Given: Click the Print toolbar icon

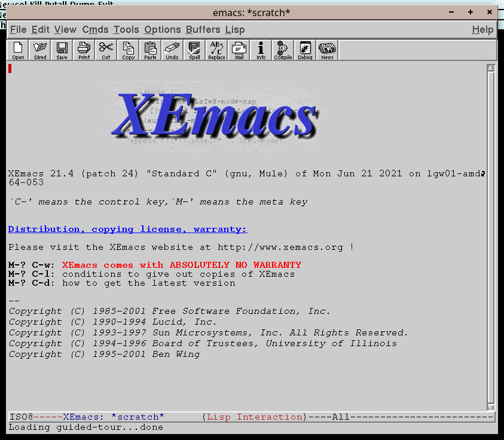Looking at the screenshot, I should pos(84,50).
